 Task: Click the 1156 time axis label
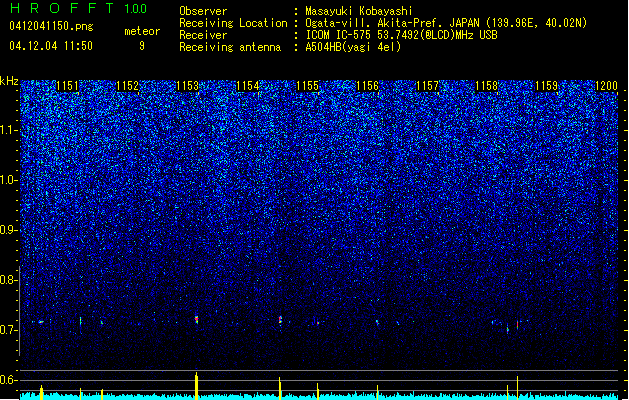point(367,86)
